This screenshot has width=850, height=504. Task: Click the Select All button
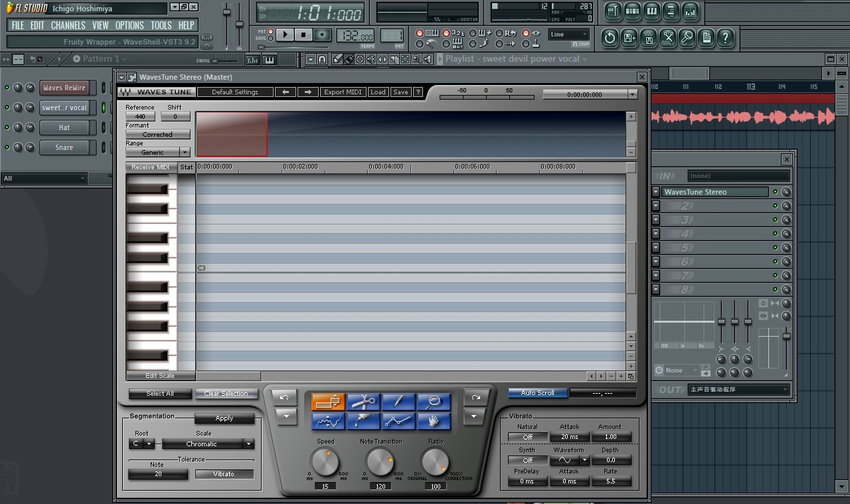pos(160,394)
